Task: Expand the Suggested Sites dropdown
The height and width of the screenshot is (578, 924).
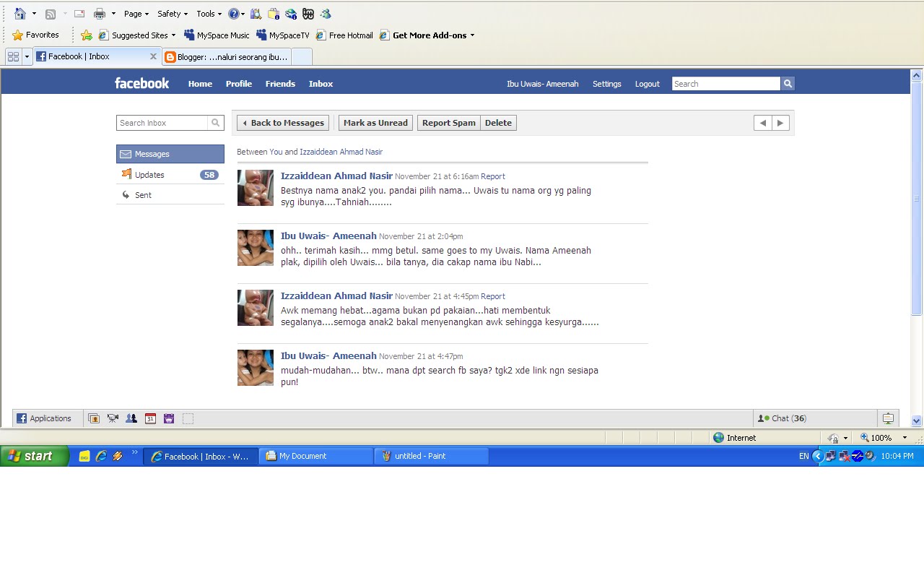Action: pyautogui.click(x=173, y=35)
